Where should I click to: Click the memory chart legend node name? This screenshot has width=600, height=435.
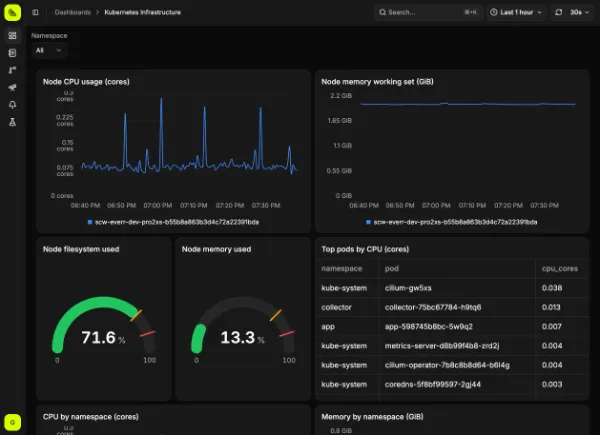pos(455,222)
